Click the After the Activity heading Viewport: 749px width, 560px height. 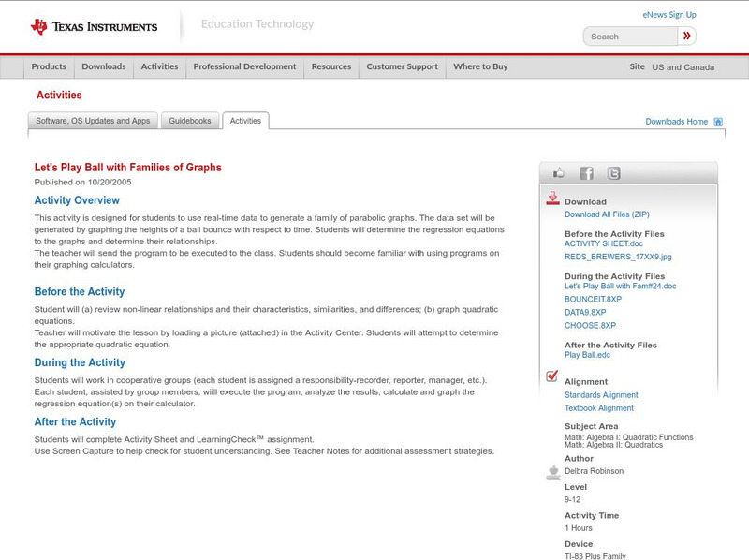click(75, 422)
